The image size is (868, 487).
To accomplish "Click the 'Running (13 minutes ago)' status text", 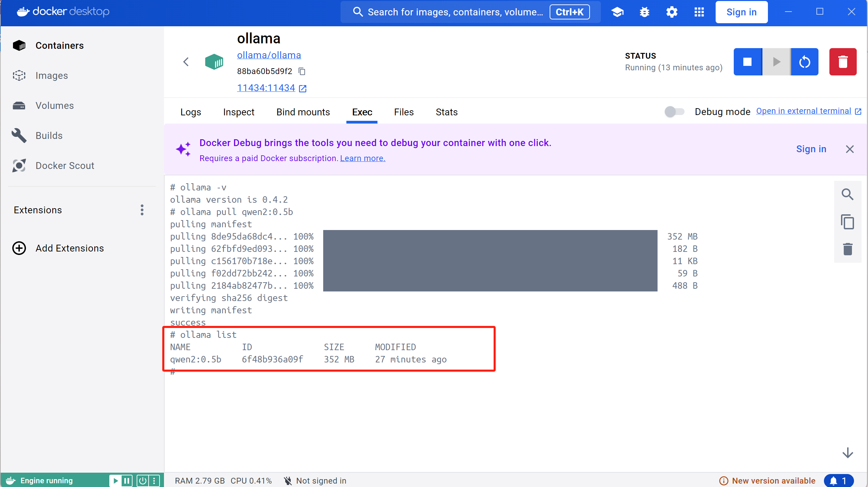I will [x=673, y=68].
